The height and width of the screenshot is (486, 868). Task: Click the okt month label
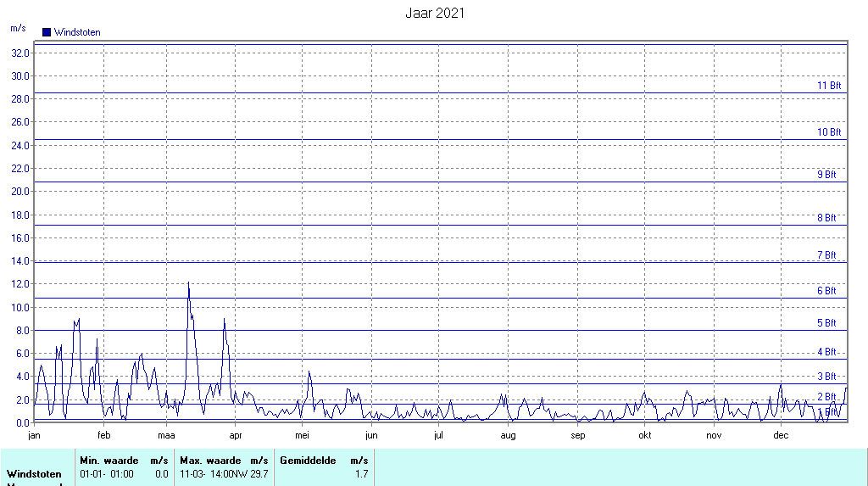click(645, 436)
